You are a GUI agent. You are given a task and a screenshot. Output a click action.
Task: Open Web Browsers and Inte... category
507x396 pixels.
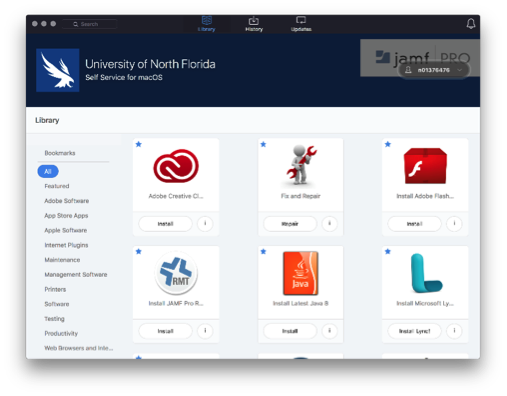(x=79, y=348)
